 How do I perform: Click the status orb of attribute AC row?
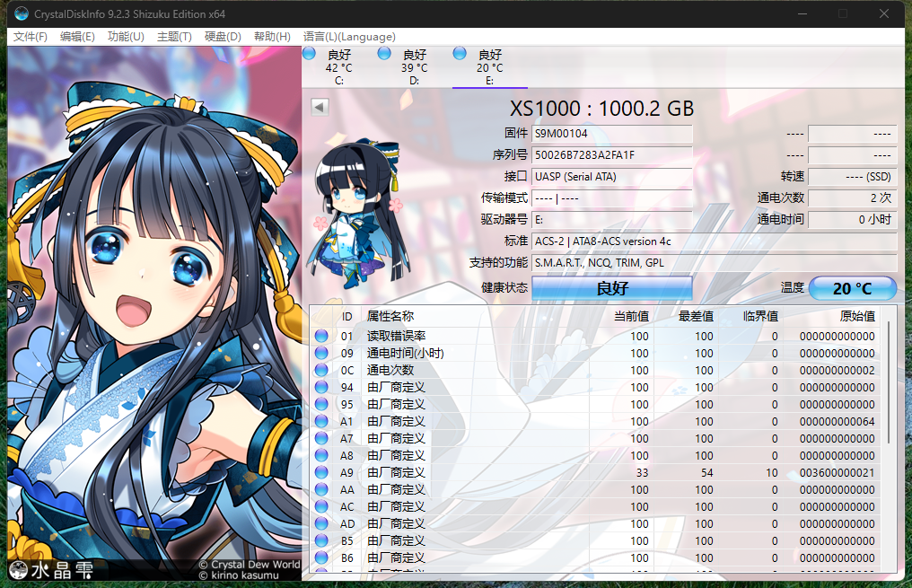coord(321,506)
